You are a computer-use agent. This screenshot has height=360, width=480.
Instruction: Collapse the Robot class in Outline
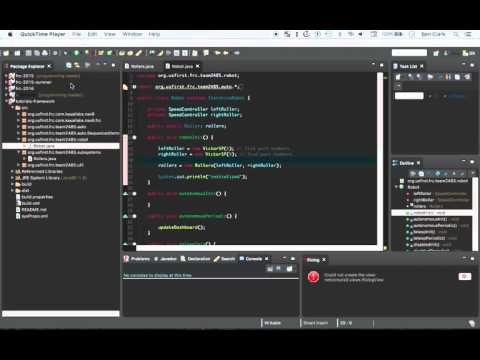[x=397, y=187]
